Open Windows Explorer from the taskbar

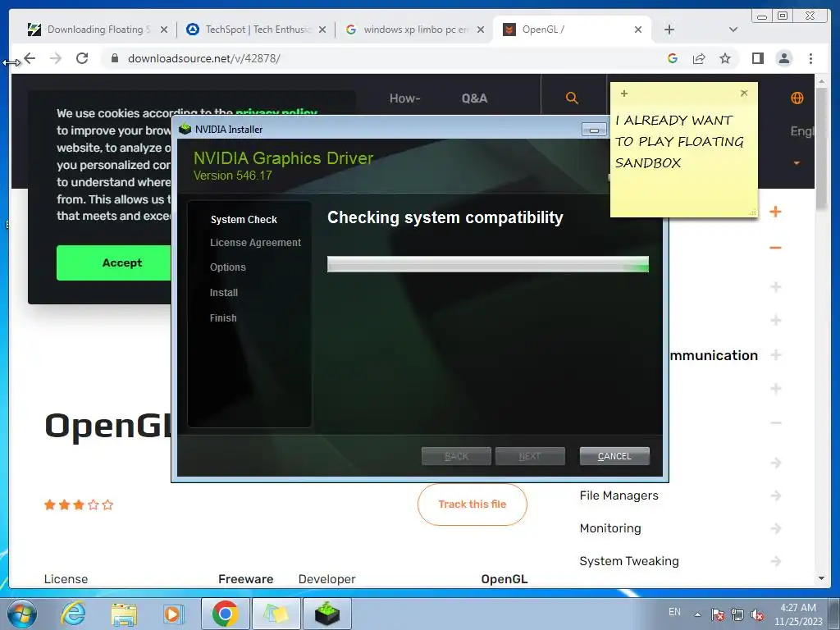pyautogui.click(x=124, y=614)
